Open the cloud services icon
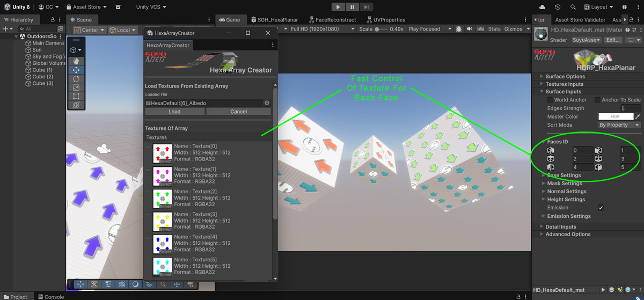The image size is (644, 300). pyautogui.click(x=542, y=7)
